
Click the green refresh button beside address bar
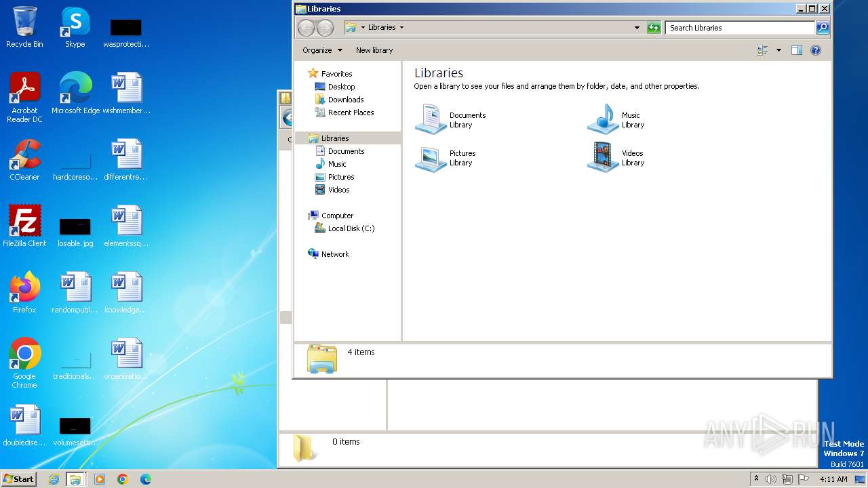(x=654, y=28)
